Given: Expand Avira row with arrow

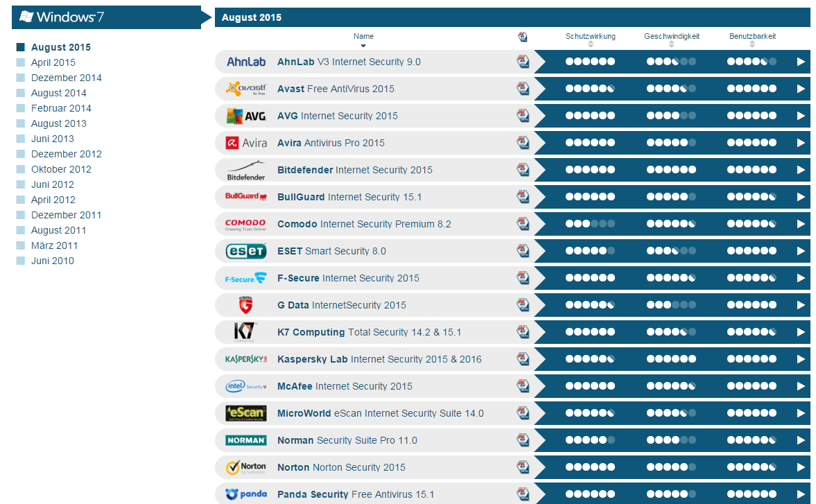Looking at the screenshot, I should click(x=800, y=143).
